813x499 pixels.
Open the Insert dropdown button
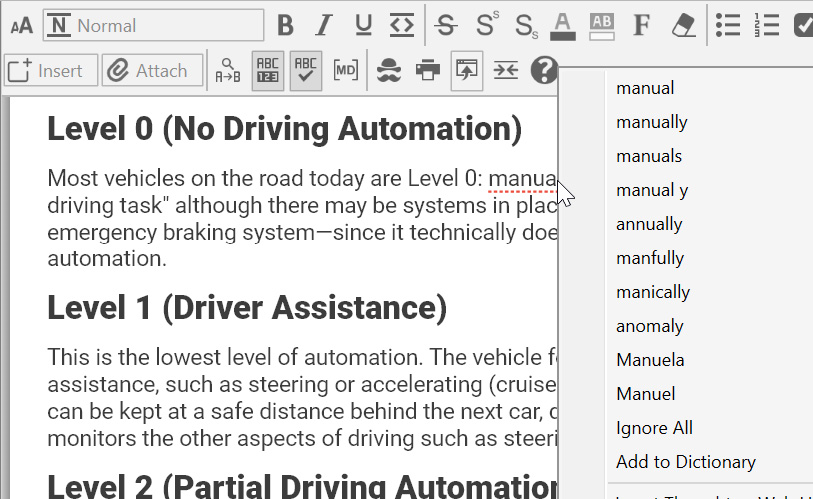51,71
